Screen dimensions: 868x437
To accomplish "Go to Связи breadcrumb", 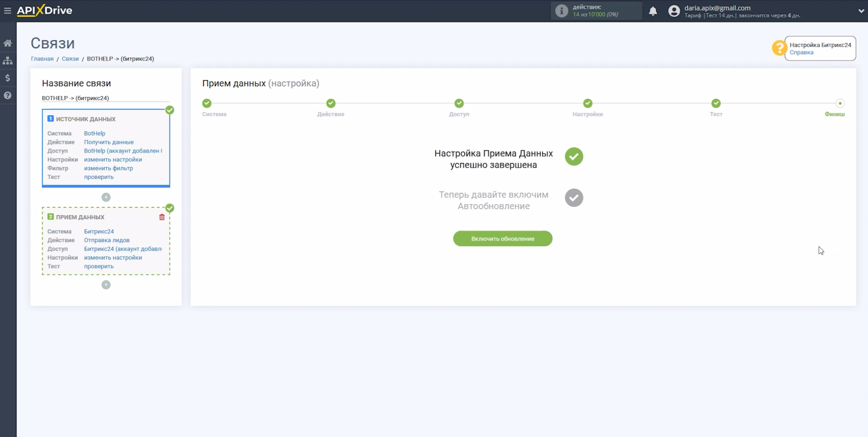I will pos(70,59).
